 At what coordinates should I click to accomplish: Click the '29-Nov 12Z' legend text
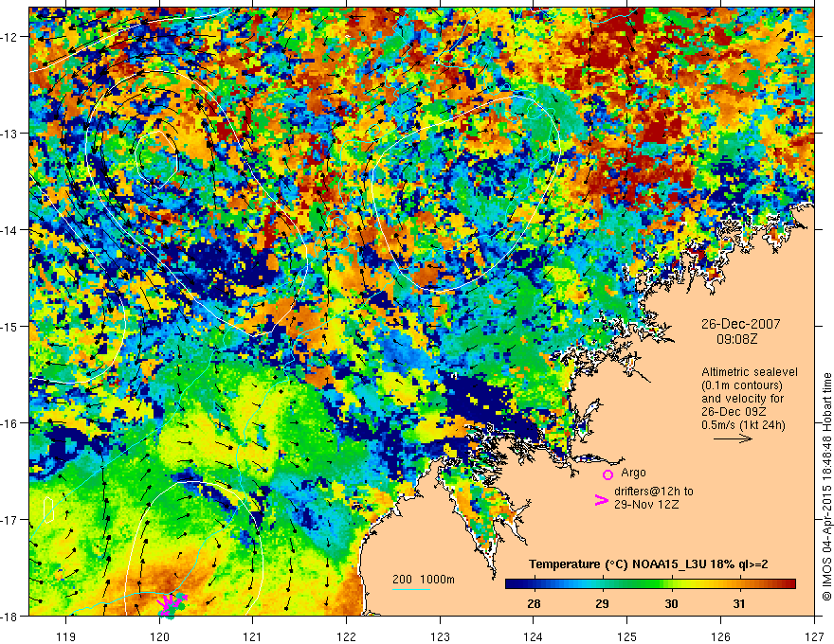coord(646,505)
